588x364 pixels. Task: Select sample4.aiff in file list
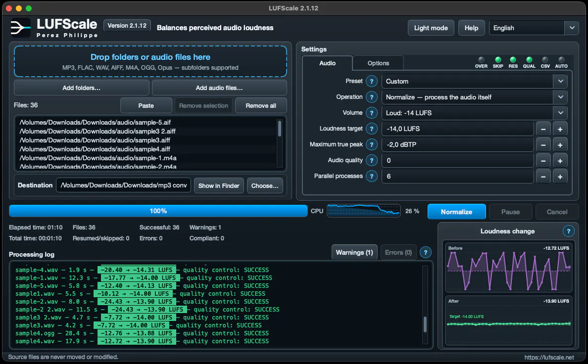95,149
